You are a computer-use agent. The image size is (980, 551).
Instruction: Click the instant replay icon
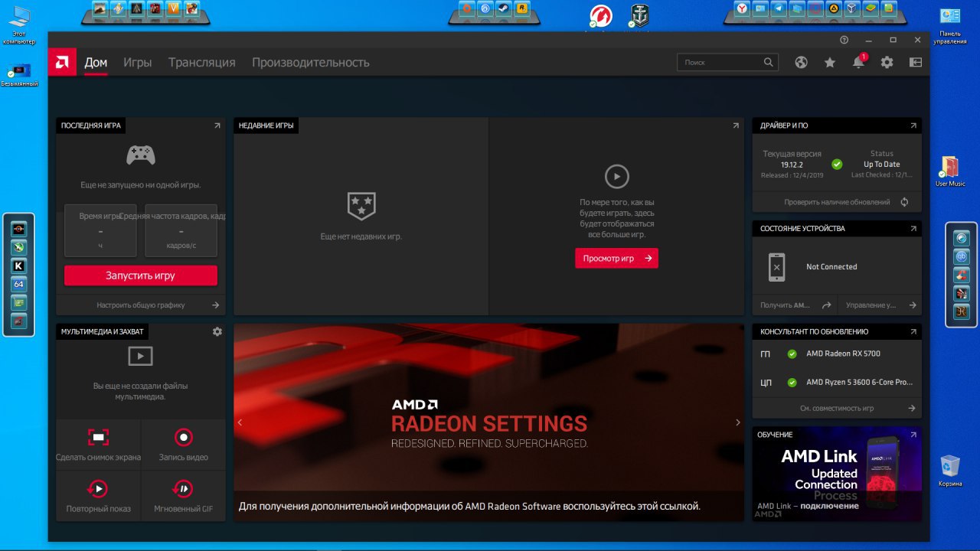(x=98, y=488)
